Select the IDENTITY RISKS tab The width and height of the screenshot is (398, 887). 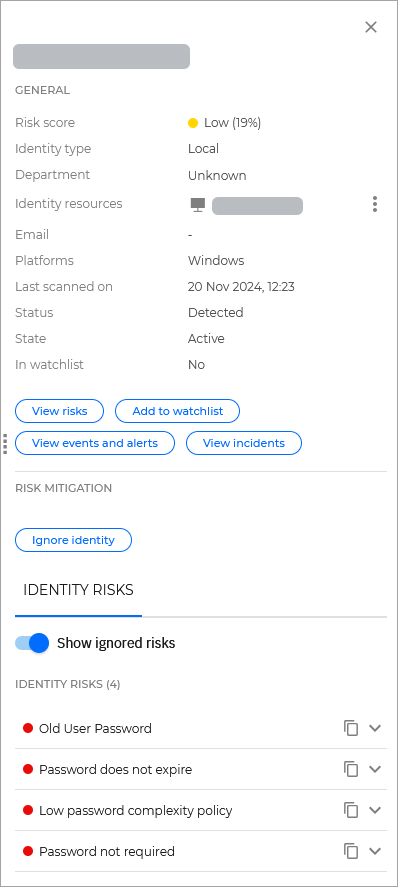pos(79,590)
